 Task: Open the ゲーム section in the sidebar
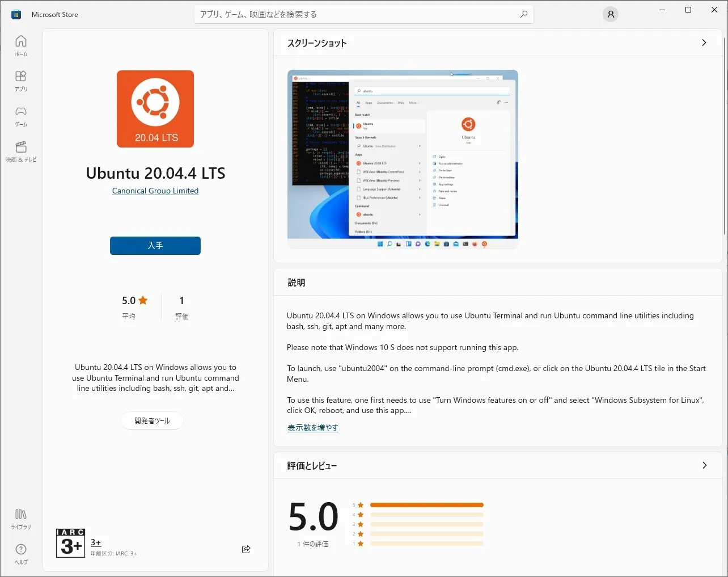pyautogui.click(x=21, y=116)
